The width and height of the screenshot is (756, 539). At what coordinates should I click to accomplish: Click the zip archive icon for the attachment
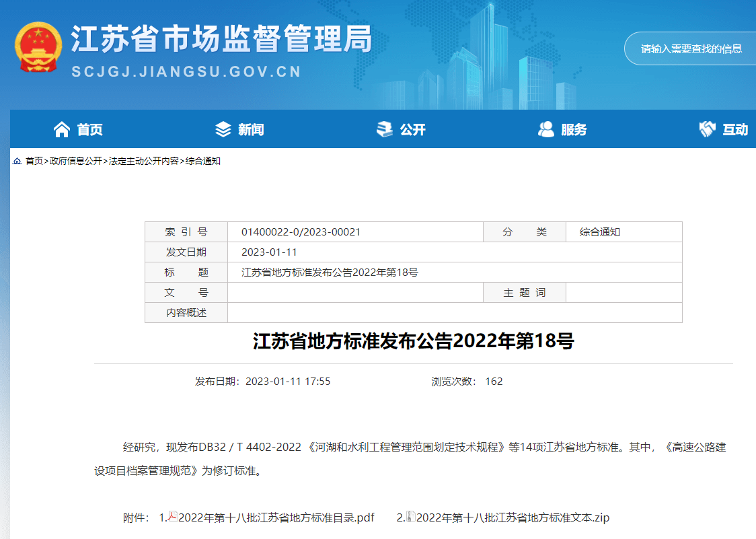pyautogui.click(x=411, y=517)
